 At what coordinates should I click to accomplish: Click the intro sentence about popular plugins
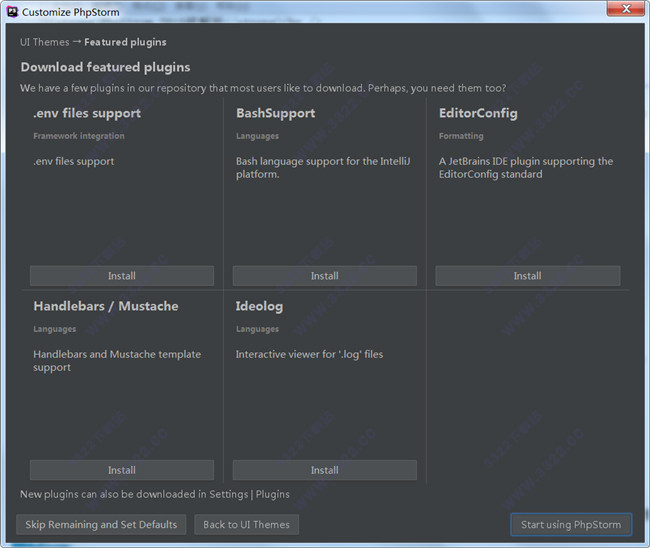(x=263, y=88)
